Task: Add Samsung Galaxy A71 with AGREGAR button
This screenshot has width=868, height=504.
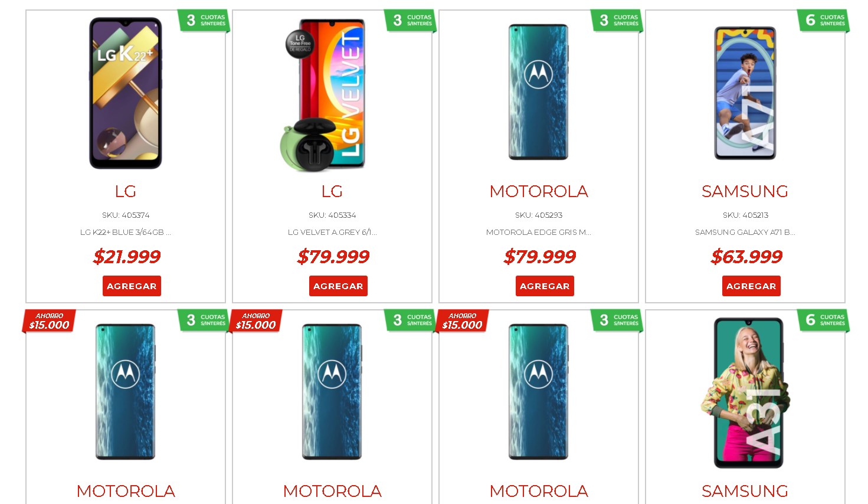Action: [751, 286]
